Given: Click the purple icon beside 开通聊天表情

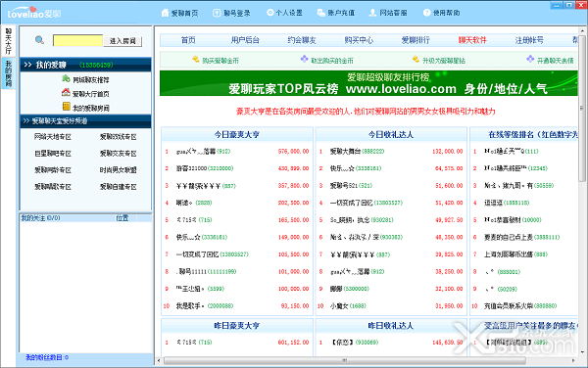Looking at the screenshot, I should pos(530,59).
